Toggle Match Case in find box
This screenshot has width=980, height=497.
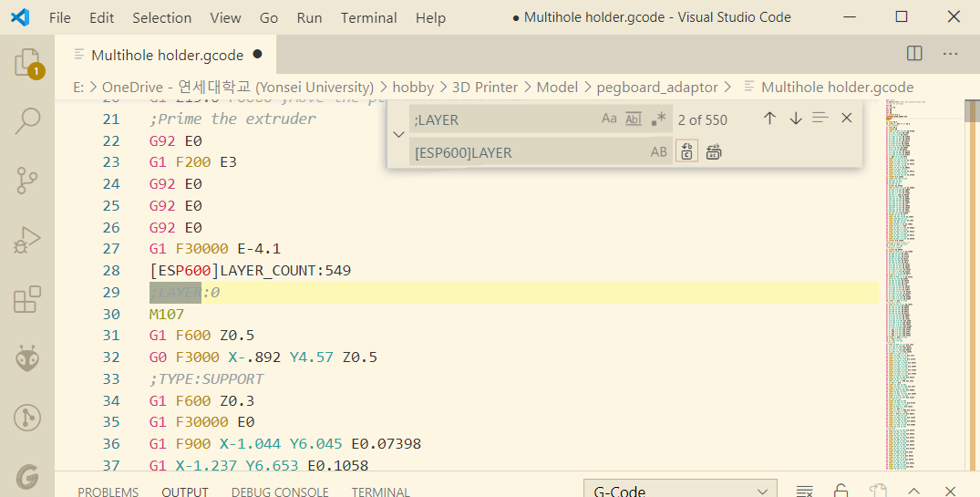[609, 119]
